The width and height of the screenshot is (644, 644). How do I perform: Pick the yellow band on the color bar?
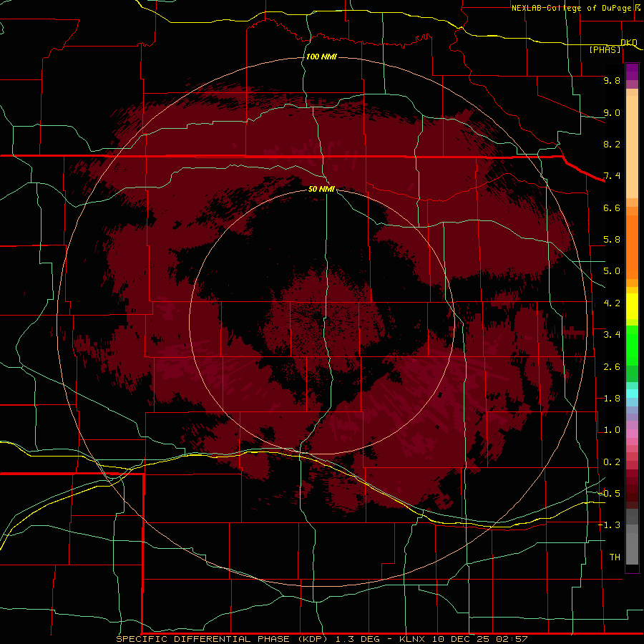point(632,306)
